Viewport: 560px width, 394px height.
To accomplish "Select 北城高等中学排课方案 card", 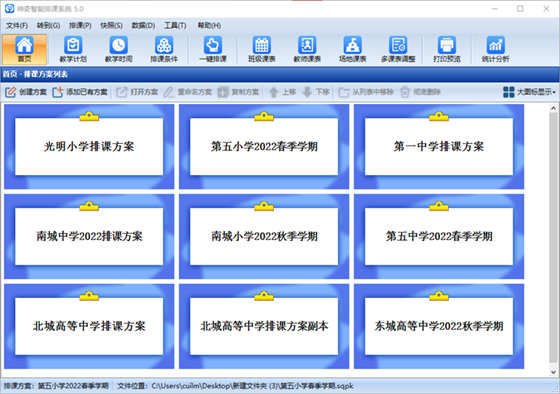I will (89, 326).
